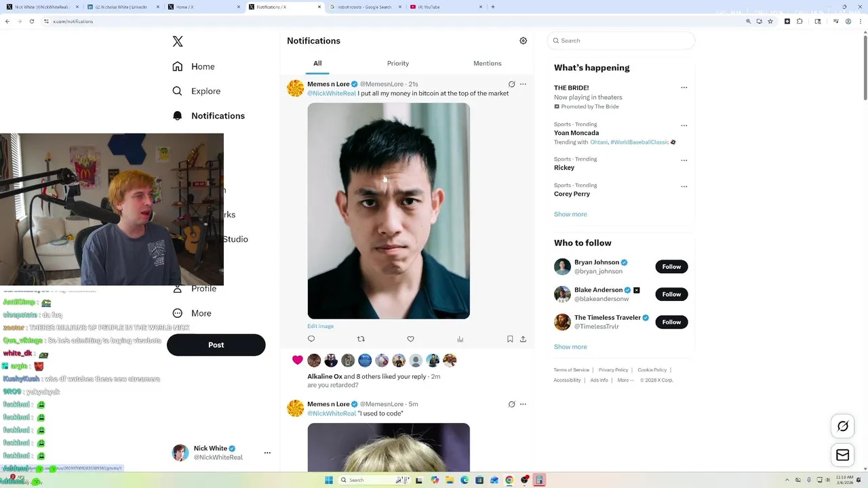Viewport: 868px width, 488px height.
Task: Open Terms of Service link
Action: pos(571,370)
